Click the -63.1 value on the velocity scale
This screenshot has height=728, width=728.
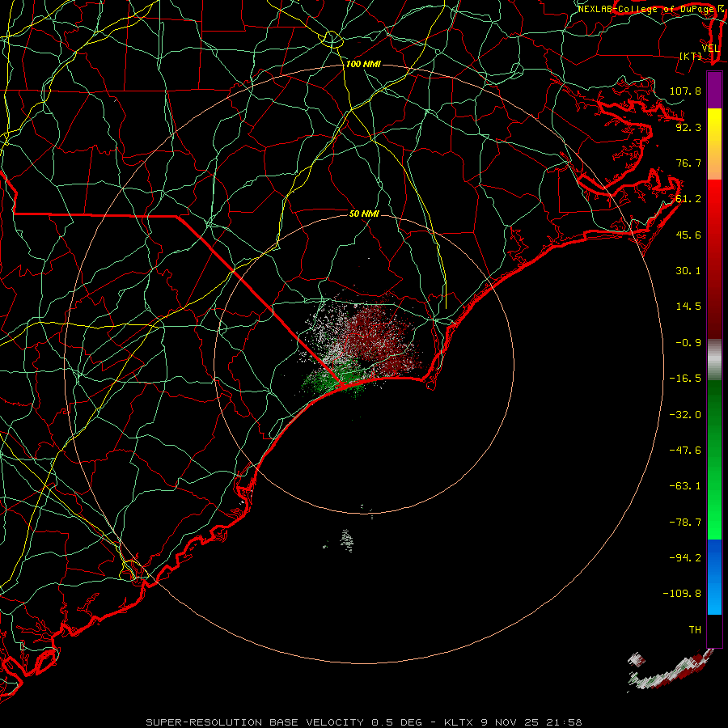(685, 486)
